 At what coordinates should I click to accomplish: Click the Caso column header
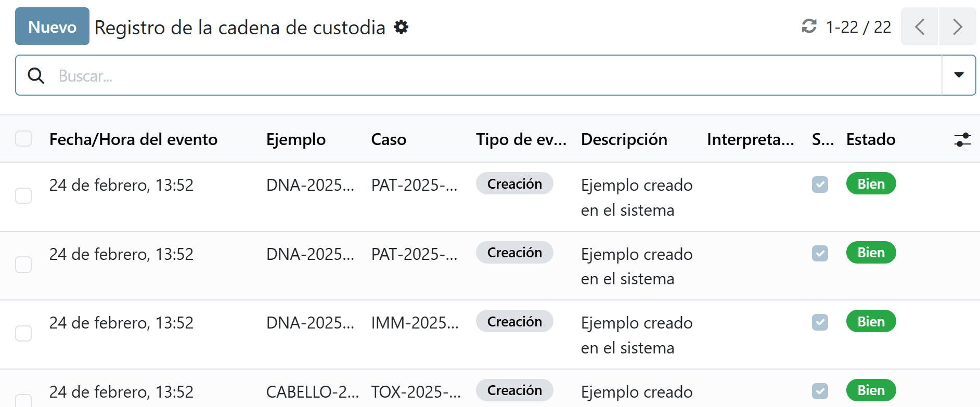tap(389, 139)
